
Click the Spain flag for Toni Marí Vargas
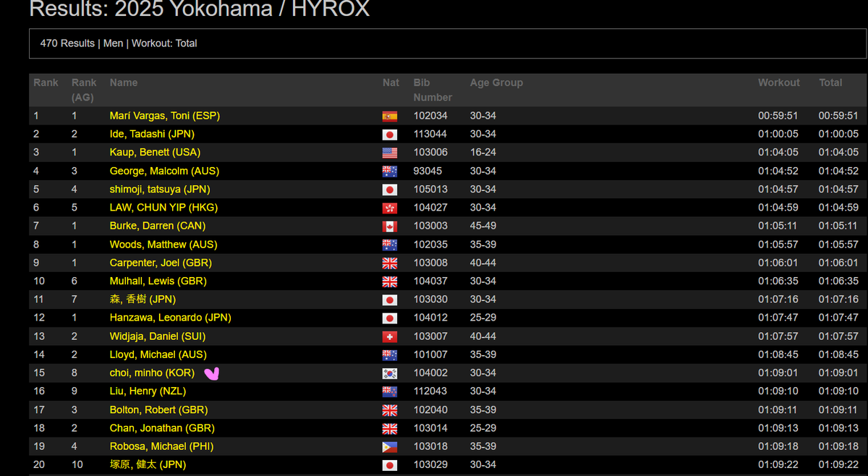click(x=390, y=116)
